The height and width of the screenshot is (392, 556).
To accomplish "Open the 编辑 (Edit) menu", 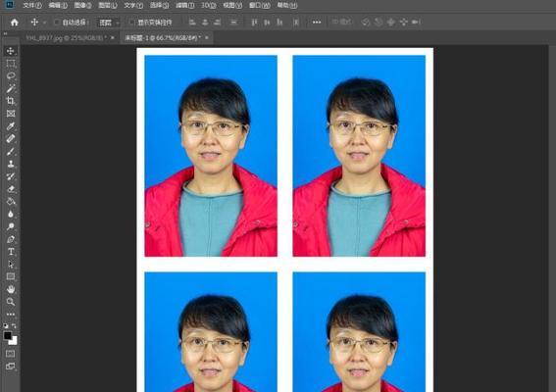I will 58,5.
